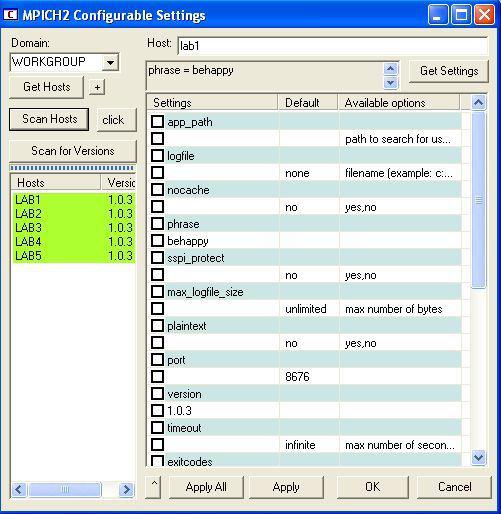Click up arrow of phrase box scrollbar
501x514 pixels.
coord(390,69)
